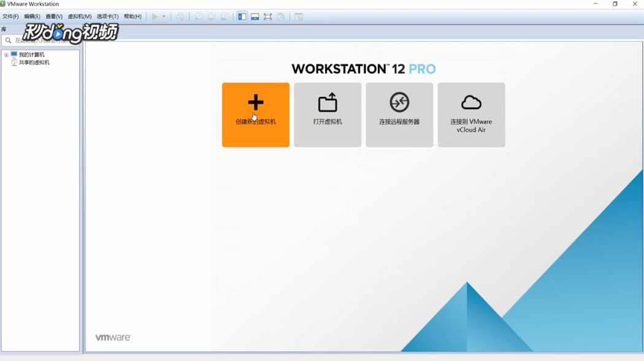
Task: Click the 创建新的虚拟机 tile
Action: coord(256,115)
